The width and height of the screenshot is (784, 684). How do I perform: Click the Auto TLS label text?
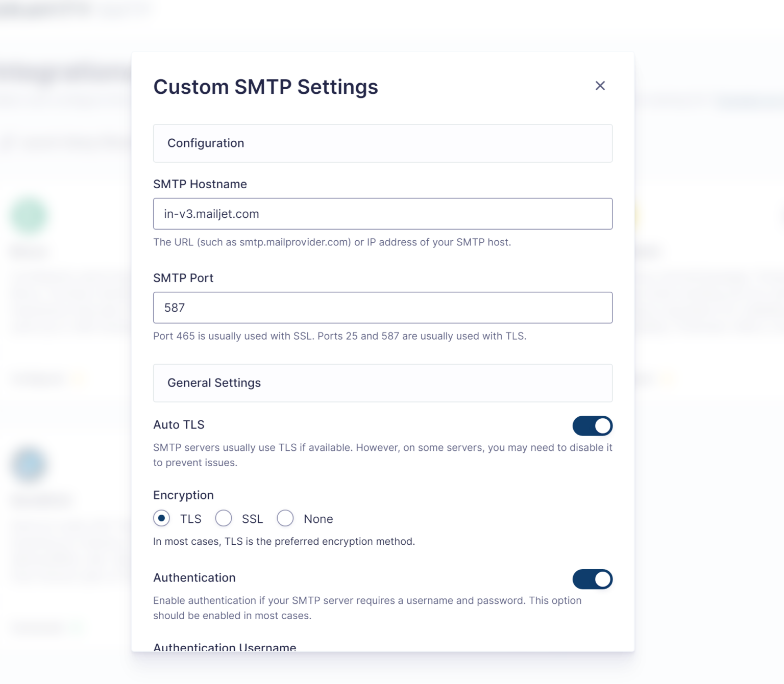pyautogui.click(x=179, y=424)
